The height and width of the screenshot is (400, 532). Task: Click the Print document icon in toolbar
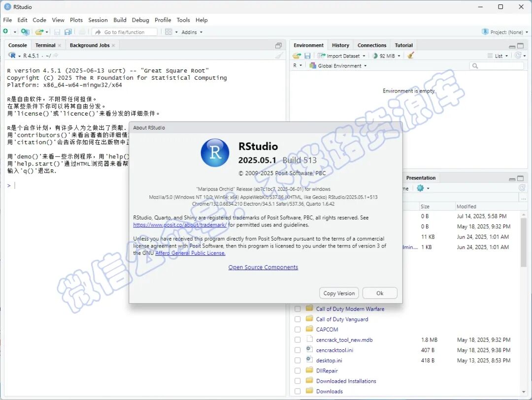(x=82, y=32)
